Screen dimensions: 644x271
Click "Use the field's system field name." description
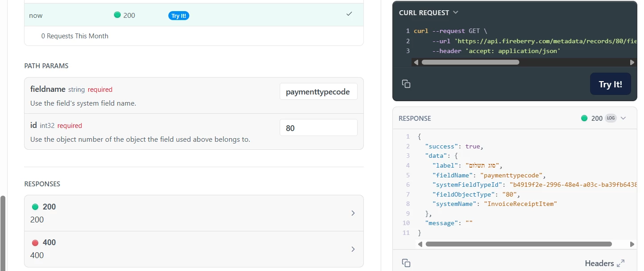[x=83, y=103]
